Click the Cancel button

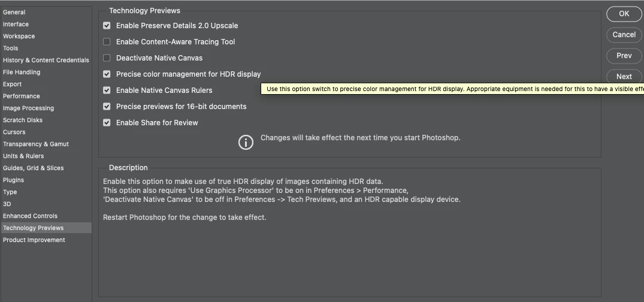pos(624,35)
